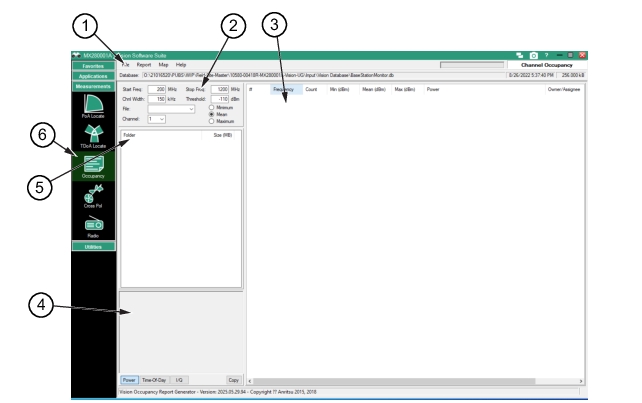Open the Map menu

click(162, 64)
